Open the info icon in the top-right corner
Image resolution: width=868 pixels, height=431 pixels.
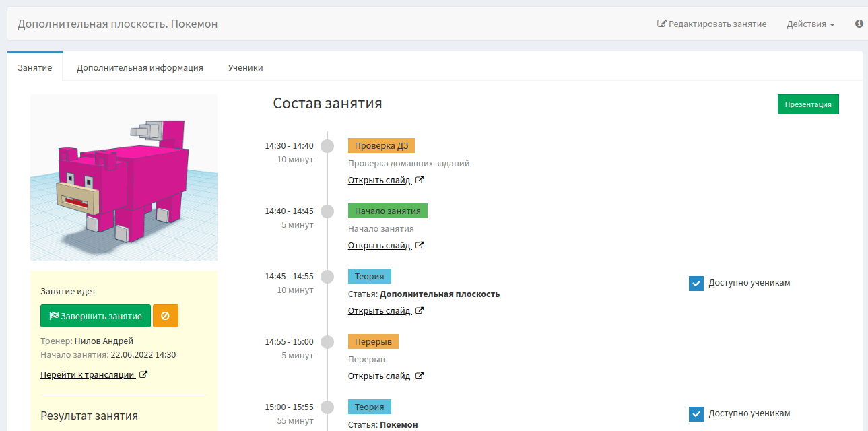pyautogui.click(x=859, y=24)
